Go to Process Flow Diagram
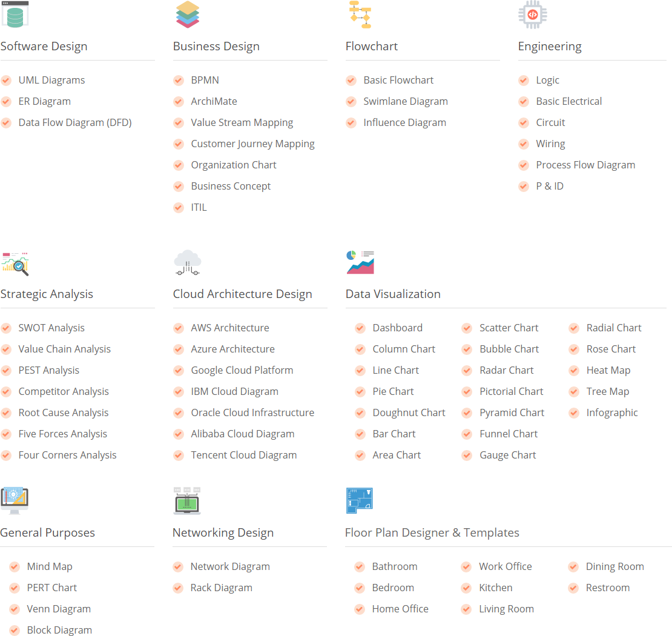672x636 pixels. coord(585,165)
